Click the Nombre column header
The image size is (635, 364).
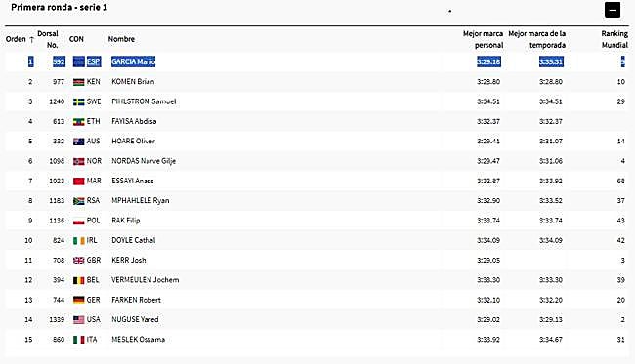tap(121, 39)
